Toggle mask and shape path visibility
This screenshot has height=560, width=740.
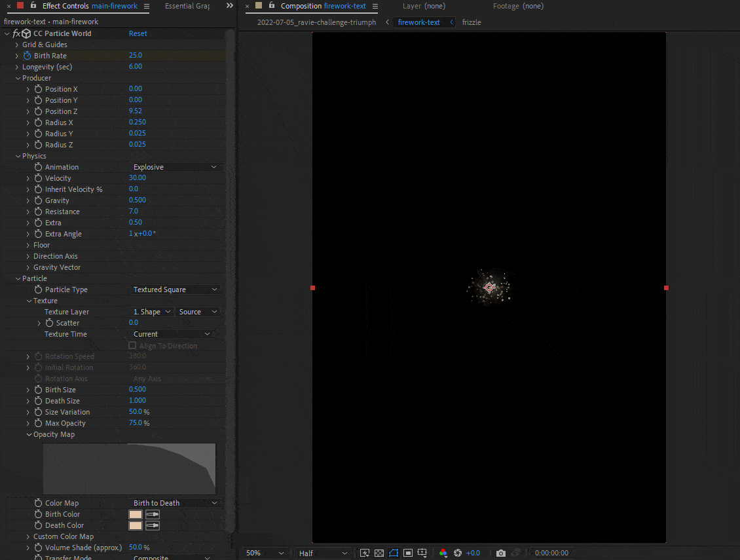pos(393,553)
